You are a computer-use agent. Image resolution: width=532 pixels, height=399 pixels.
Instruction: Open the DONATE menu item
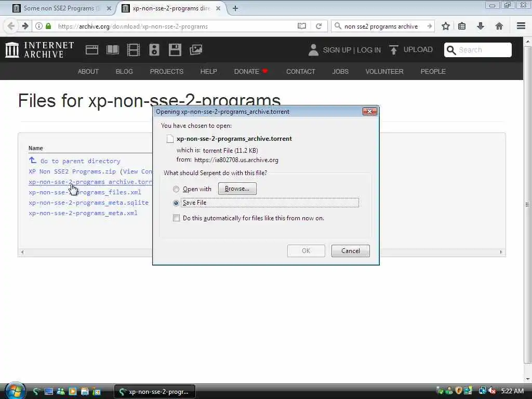[251, 72]
